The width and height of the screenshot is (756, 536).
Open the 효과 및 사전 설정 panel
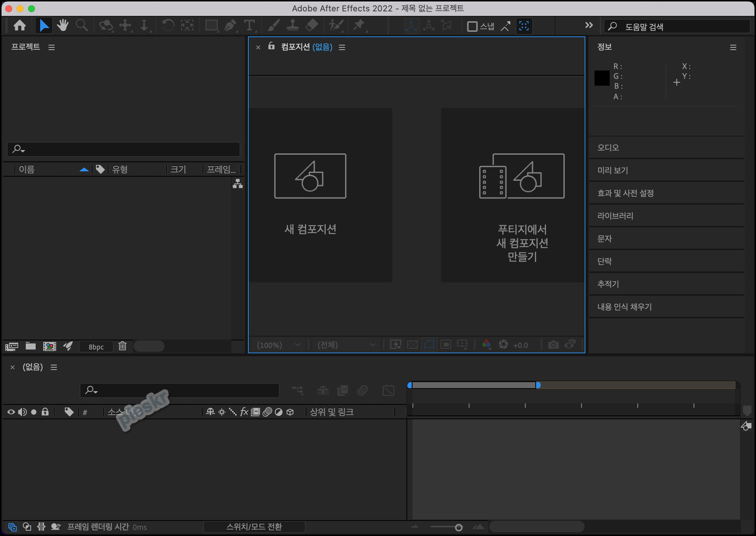626,193
